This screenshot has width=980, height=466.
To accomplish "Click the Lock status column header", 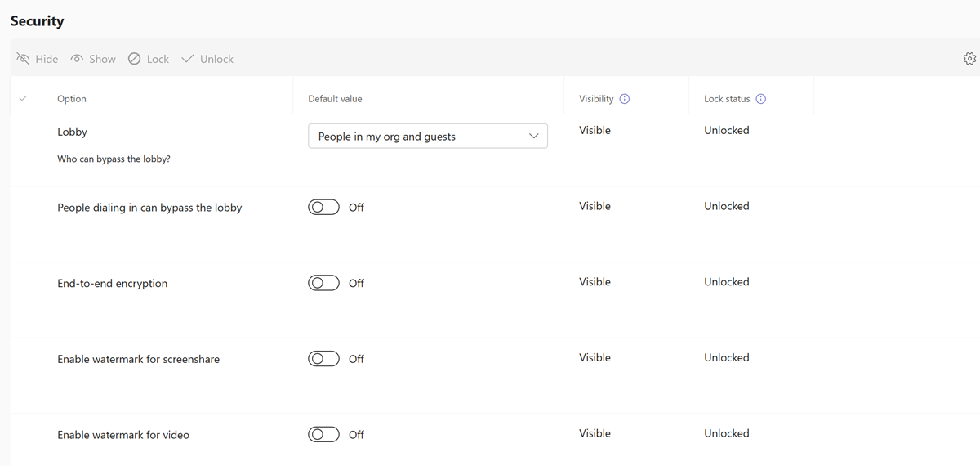I will 727,99.
